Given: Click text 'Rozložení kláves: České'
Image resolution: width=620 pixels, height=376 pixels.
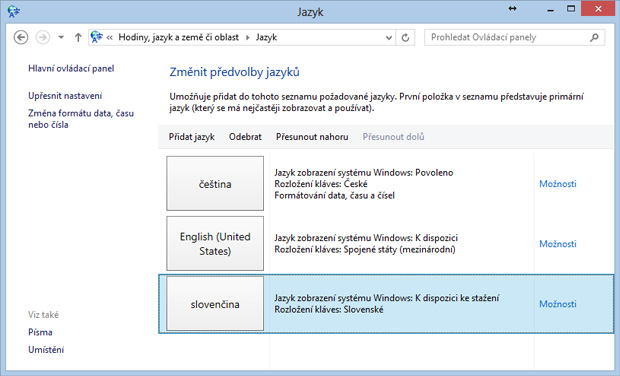Looking at the screenshot, I should (321, 184).
